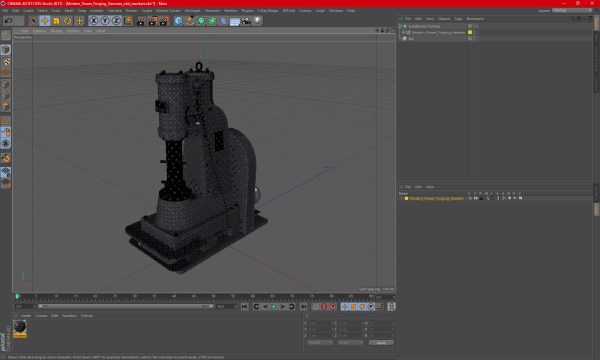
Task: Toggle Y axis lock
Action: 105,21
